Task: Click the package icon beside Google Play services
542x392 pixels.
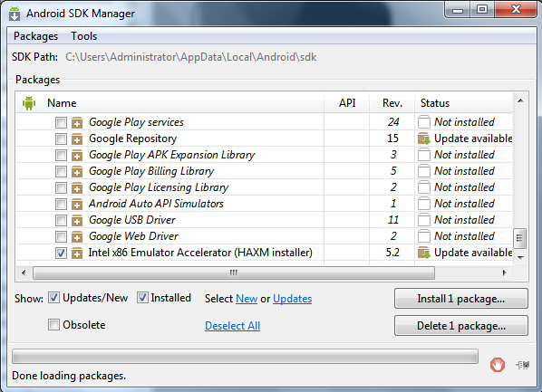Action: pyautogui.click(x=77, y=122)
